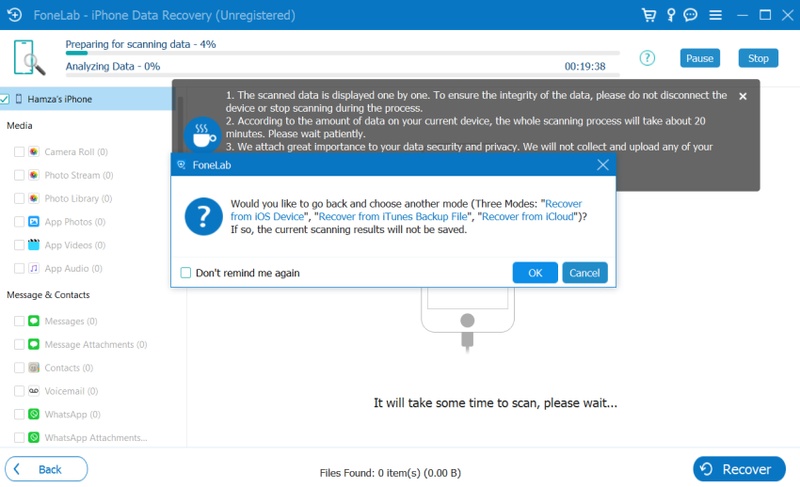This screenshot has height=487, width=800.
Task: Click Cancel in the FoneLab dialog
Action: click(585, 273)
